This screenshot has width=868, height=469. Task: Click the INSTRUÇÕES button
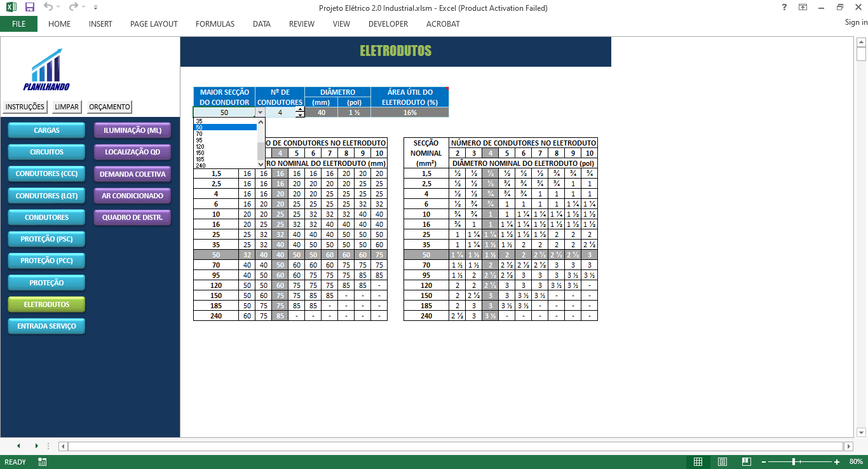tap(25, 107)
